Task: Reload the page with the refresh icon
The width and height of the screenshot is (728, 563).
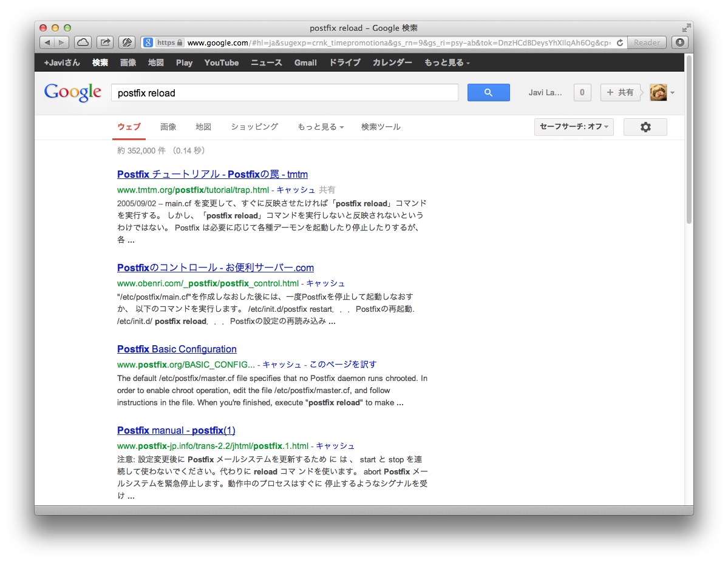Action: point(620,42)
